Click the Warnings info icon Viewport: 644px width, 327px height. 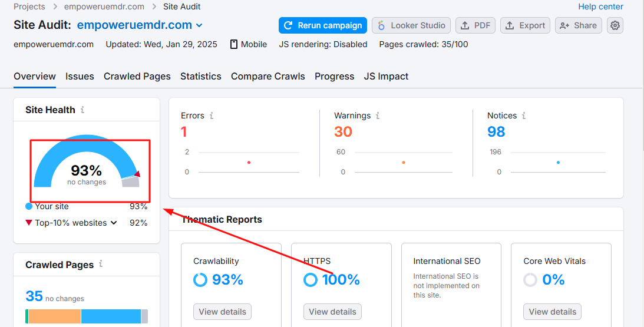[x=378, y=116]
